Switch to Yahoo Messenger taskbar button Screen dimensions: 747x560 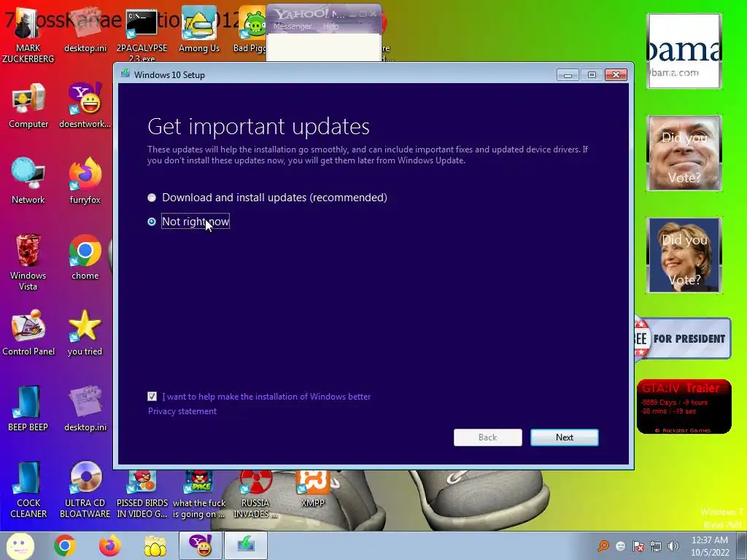pyautogui.click(x=200, y=545)
